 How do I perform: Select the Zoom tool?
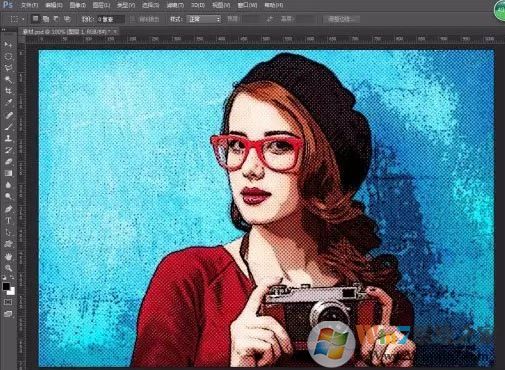[8, 268]
